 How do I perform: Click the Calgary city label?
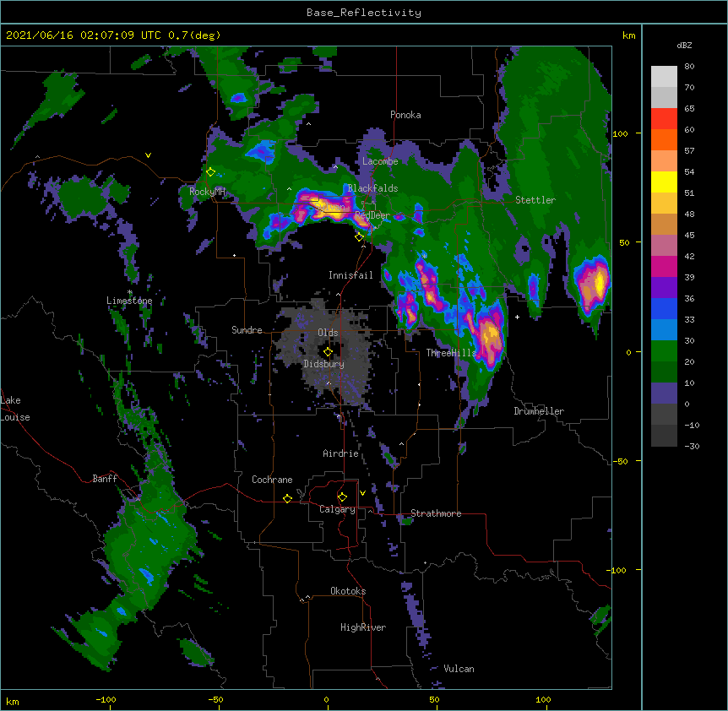337,509
